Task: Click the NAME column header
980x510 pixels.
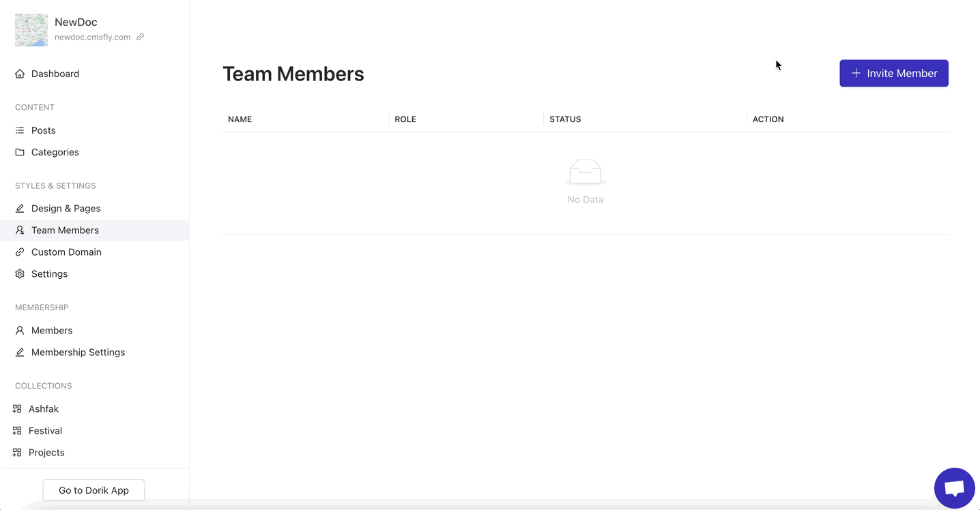Action: tap(240, 119)
